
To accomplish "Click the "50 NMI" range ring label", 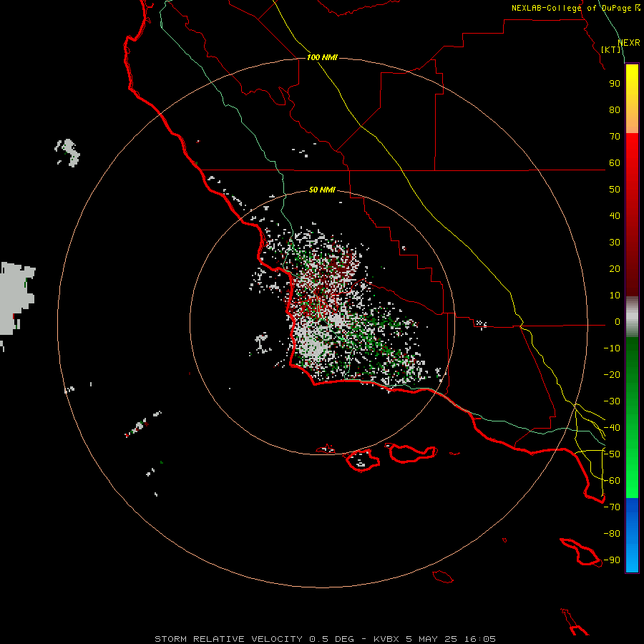I will [x=322, y=190].
